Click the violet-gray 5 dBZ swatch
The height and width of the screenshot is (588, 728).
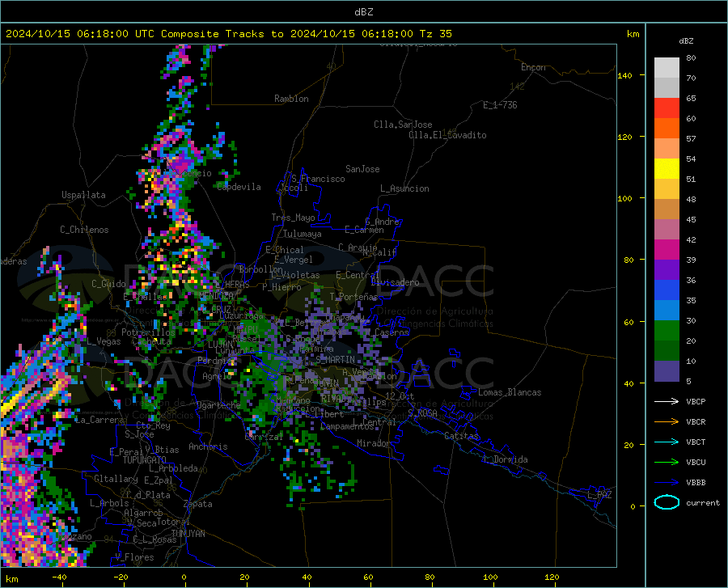click(667, 371)
